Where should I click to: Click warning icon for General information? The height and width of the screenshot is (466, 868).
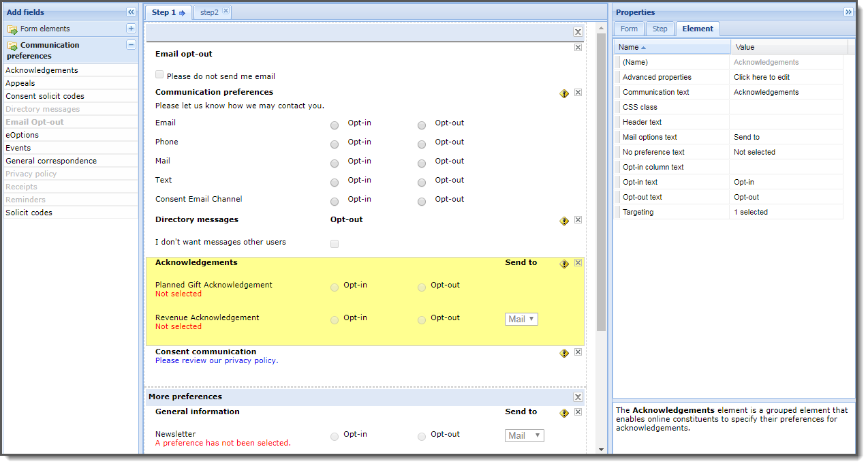coord(564,414)
